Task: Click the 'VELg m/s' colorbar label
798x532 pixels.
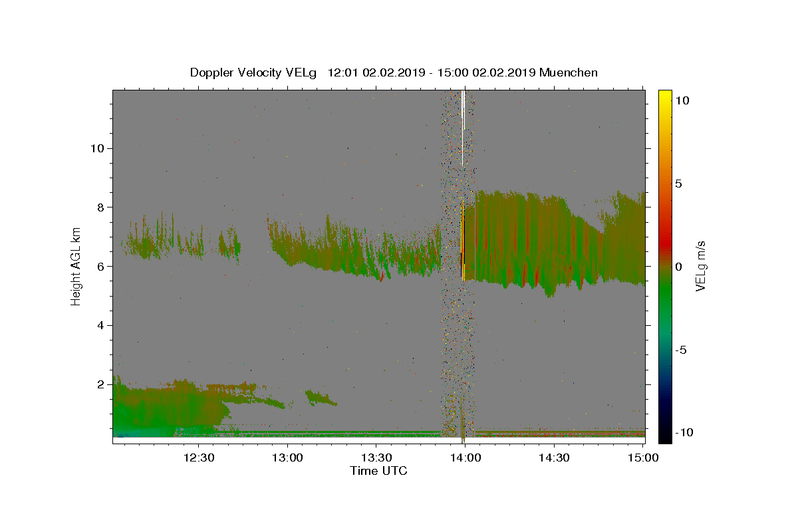Action: click(x=700, y=266)
